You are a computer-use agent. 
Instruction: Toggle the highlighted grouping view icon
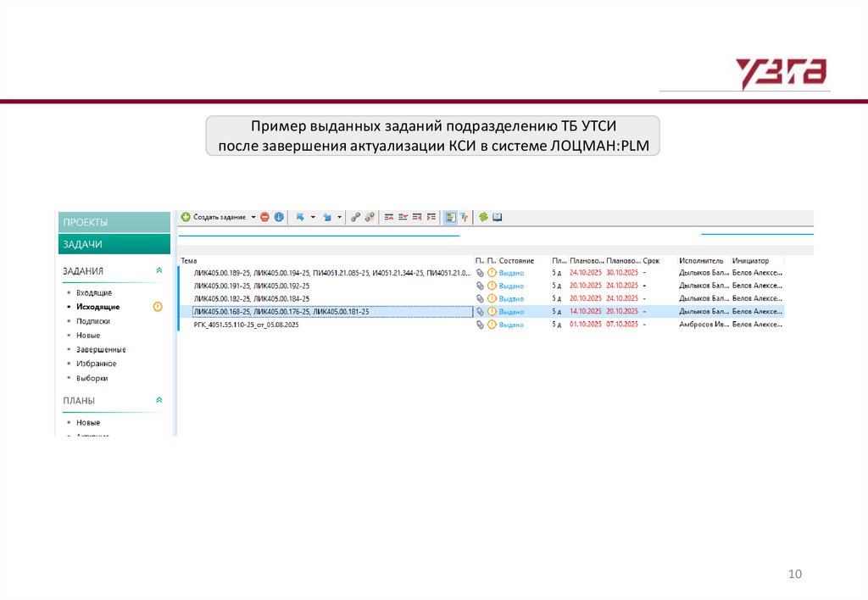(451, 217)
